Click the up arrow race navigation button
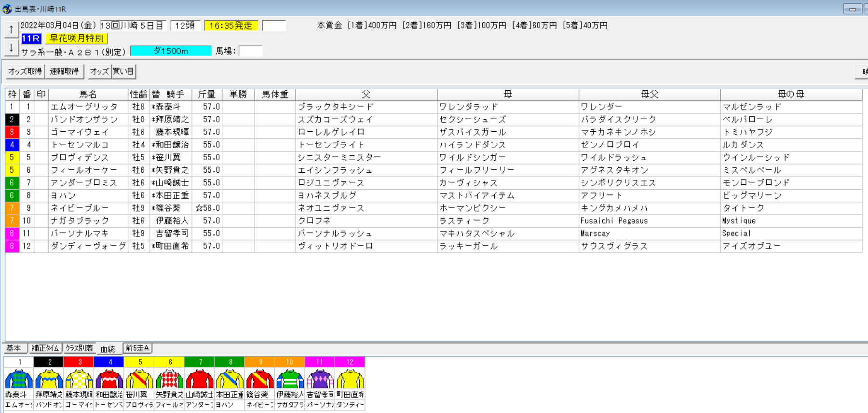868x413 pixels. [x=11, y=29]
